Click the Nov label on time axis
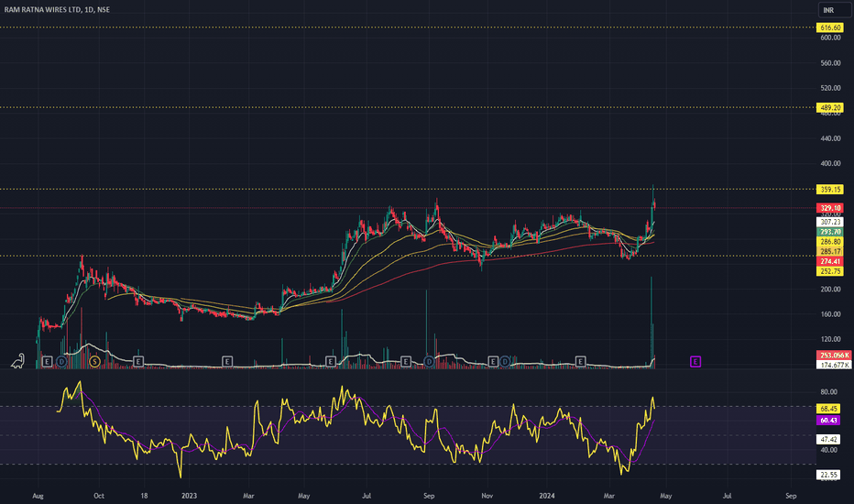854x504 pixels. tap(487, 496)
